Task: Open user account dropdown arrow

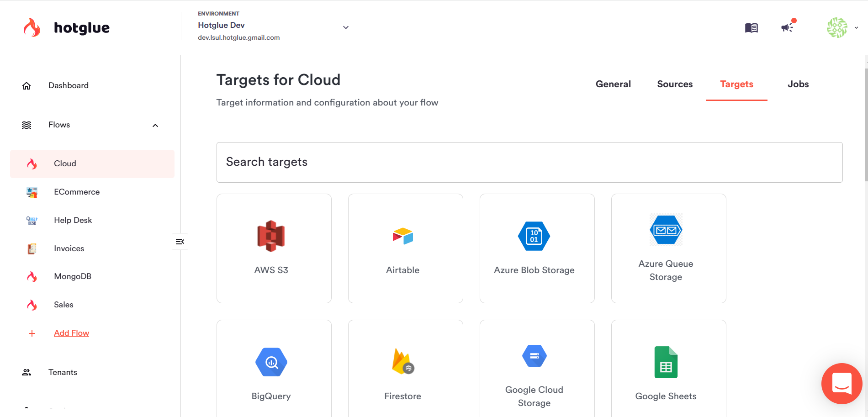Action: (856, 27)
